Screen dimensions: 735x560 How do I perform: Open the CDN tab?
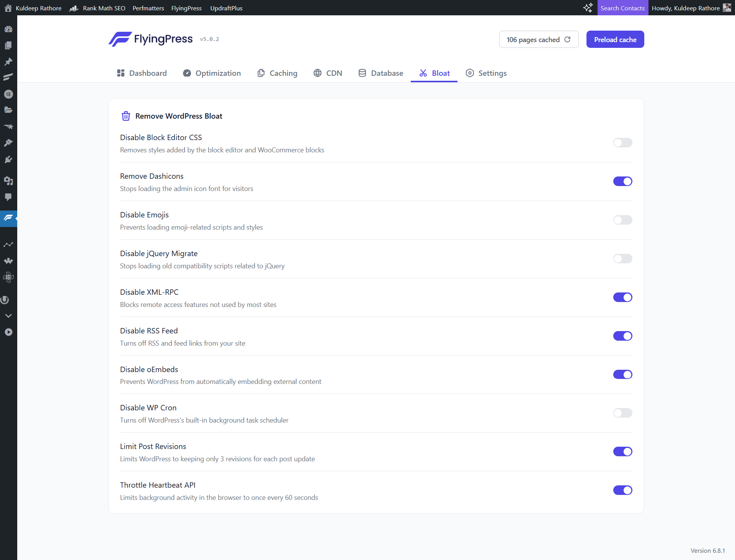click(328, 73)
